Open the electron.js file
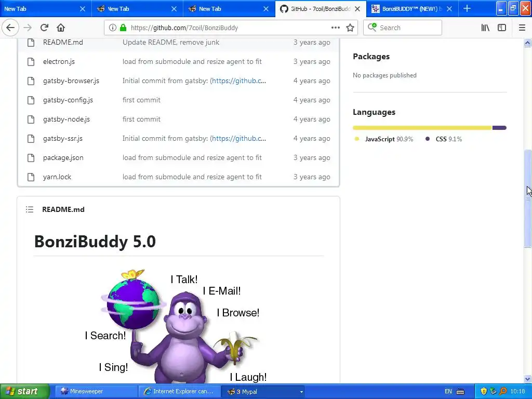This screenshot has width=532, height=399. coord(59,61)
